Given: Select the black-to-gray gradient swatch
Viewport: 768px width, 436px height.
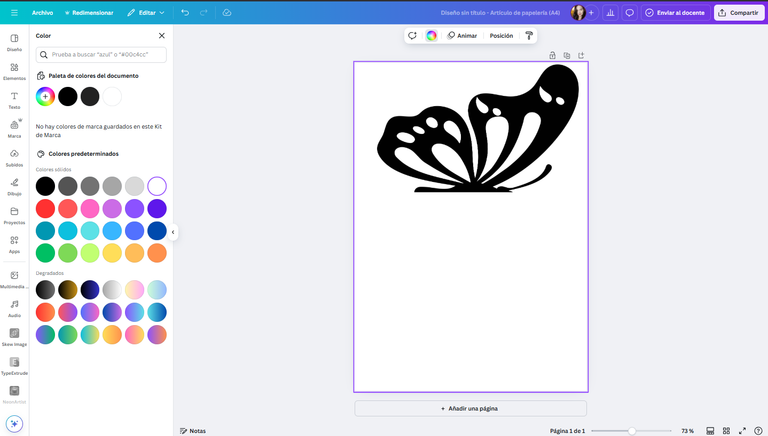Looking at the screenshot, I should 45,290.
